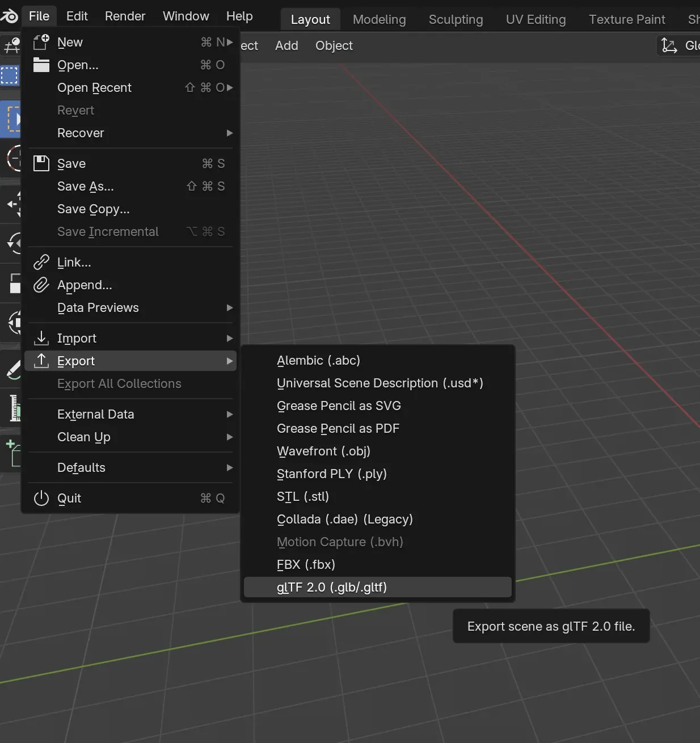Click the Quit power icon
Image resolution: width=700 pixels, height=743 pixels.
(x=41, y=498)
